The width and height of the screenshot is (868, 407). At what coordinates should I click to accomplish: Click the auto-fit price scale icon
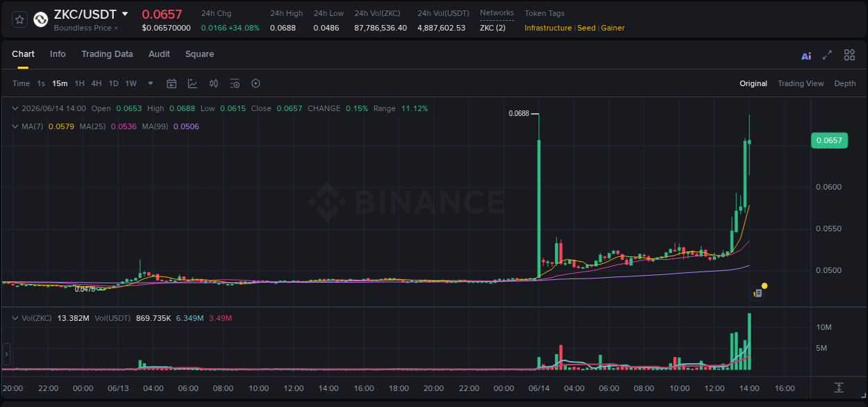pyautogui.click(x=839, y=387)
